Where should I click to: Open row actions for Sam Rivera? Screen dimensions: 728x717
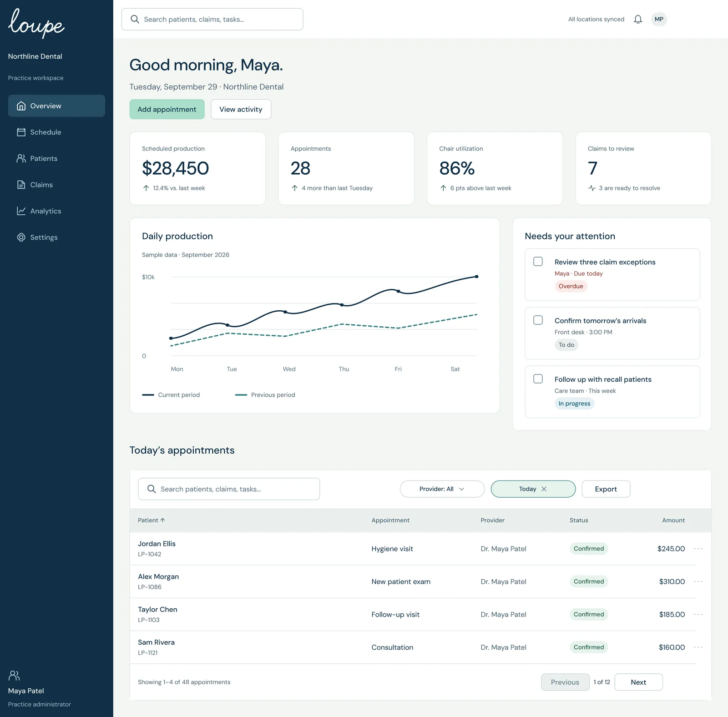(x=698, y=647)
